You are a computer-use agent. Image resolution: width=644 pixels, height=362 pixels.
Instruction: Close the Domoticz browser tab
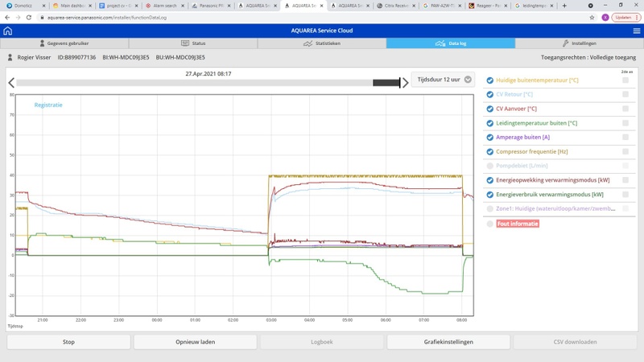point(43,6)
